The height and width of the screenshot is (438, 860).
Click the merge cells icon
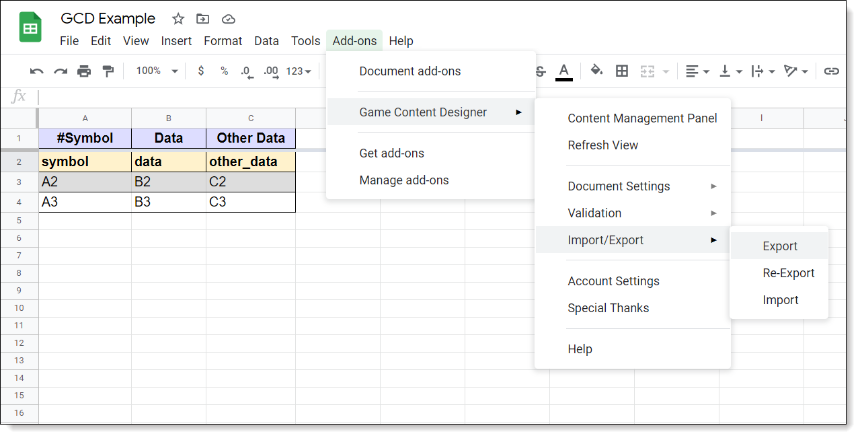(648, 71)
